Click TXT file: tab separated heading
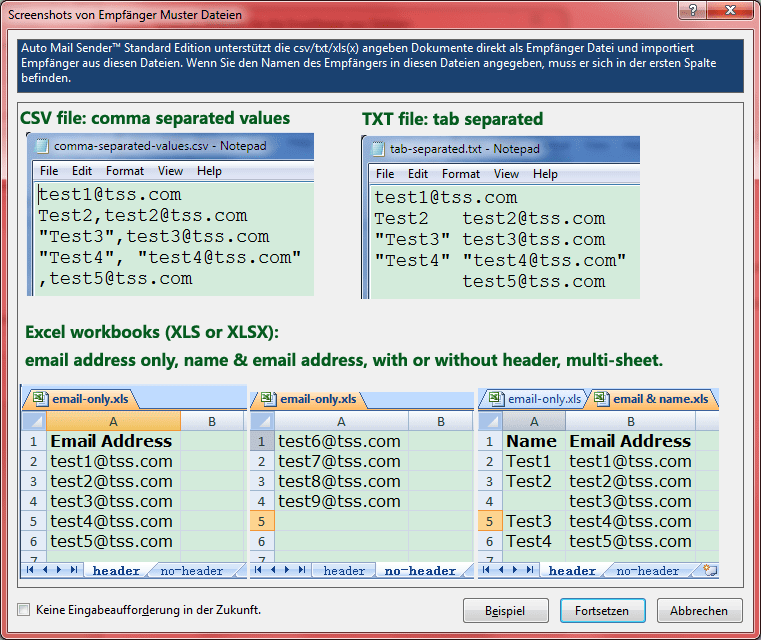Viewport: 761px width, 640px height. (452, 119)
